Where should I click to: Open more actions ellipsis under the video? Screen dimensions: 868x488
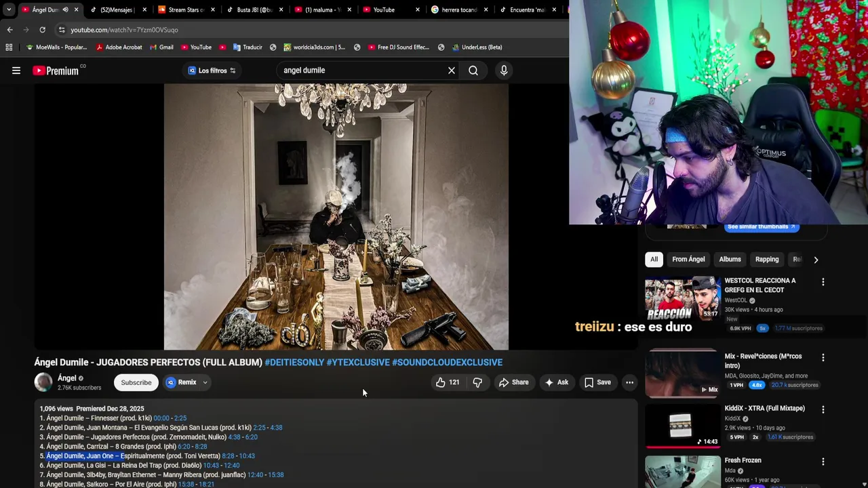629,382
